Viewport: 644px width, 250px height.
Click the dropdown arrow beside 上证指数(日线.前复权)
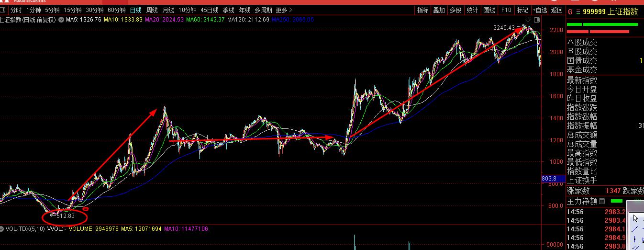[61, 20]
